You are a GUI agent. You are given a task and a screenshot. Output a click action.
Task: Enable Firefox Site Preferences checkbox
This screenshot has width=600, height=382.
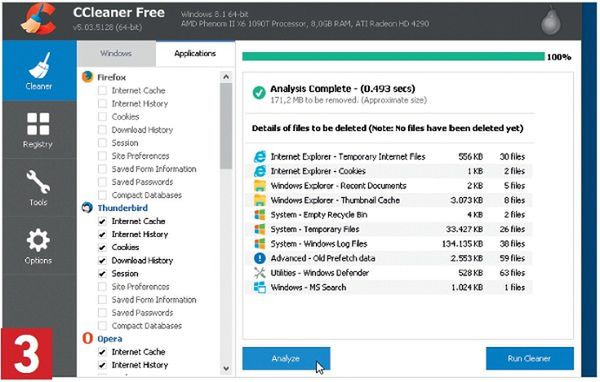(x=102, y=156)
